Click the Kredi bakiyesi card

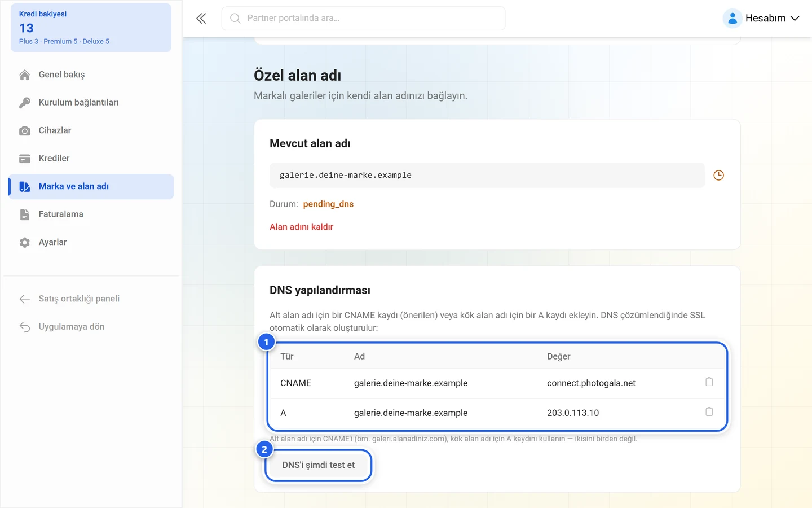click(x=91, y=28)
